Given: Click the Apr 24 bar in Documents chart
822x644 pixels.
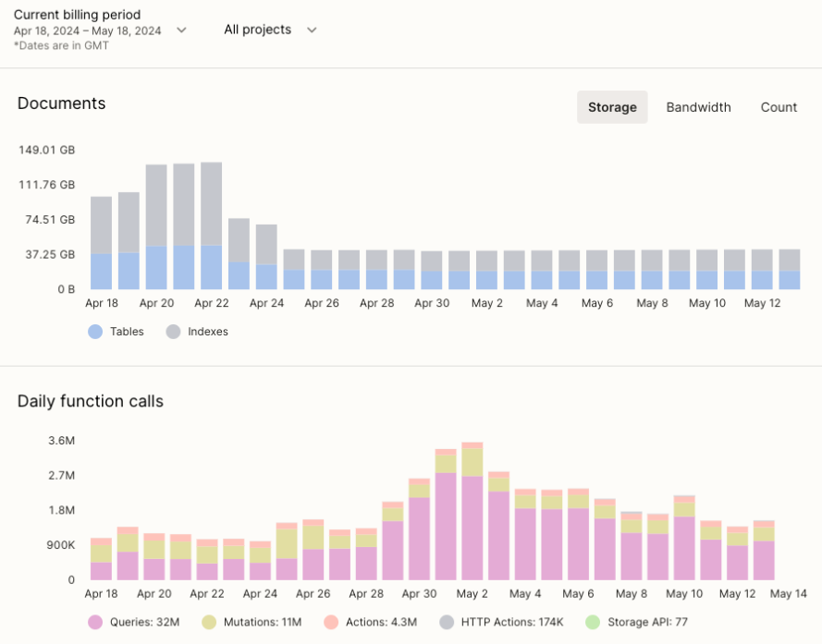Looking at the screenshot, I should 266,257.
